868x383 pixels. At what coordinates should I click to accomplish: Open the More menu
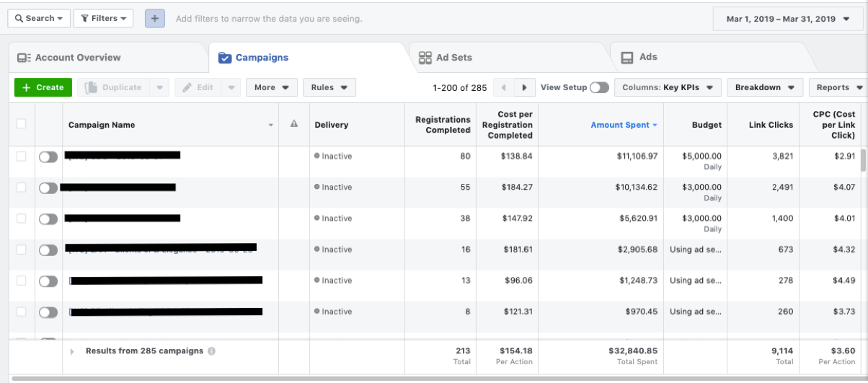tap(272, 87)
